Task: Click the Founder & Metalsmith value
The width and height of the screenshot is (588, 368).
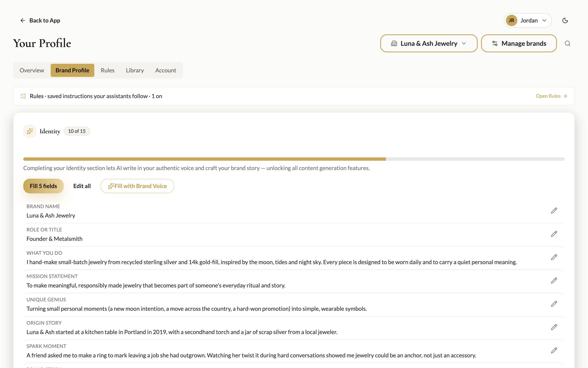Action: (x=55, y=239)
